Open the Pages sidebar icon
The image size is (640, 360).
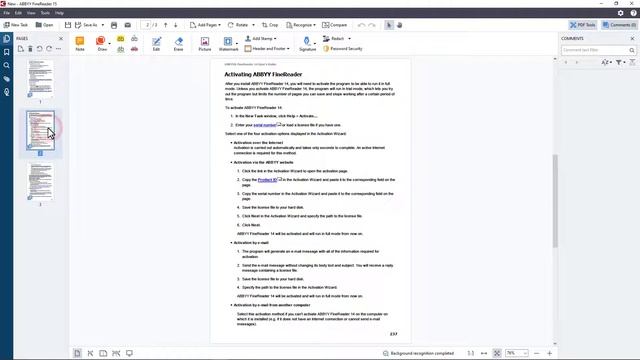7,39
